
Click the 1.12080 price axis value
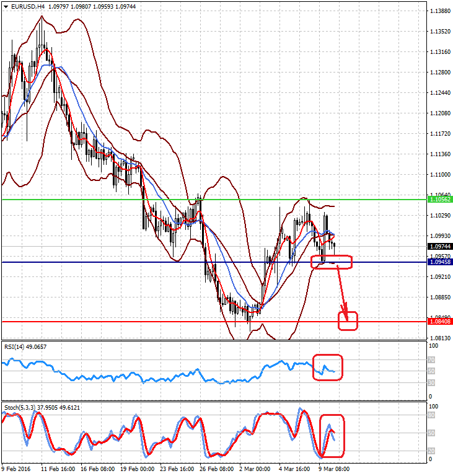(x=440, y=113)
